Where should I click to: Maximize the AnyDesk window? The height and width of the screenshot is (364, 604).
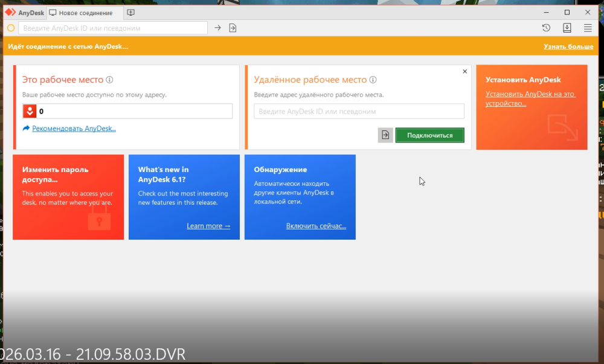[x=567, y=12]
